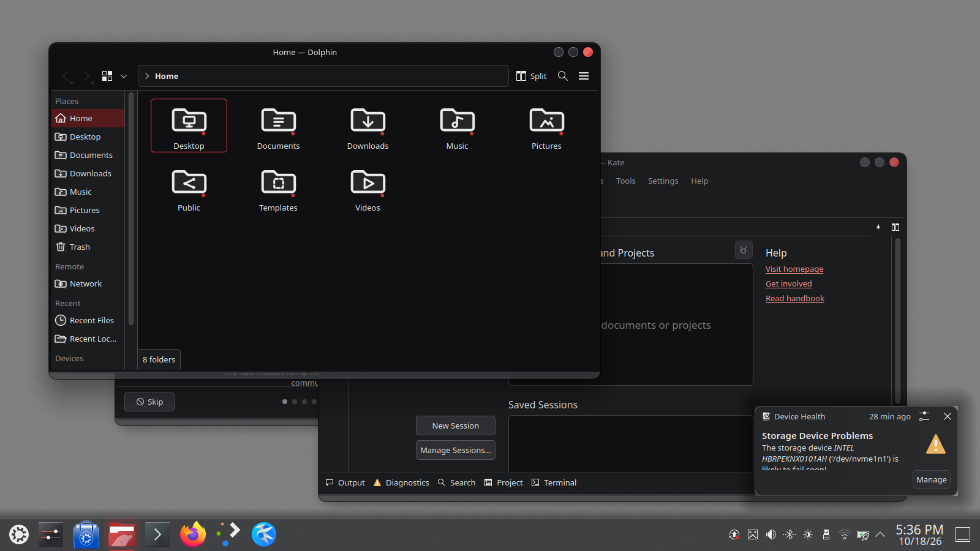This screenshot has width=980, height=551.
Task: Expand the breadcrumb chevron before Home
Action: 147,76
